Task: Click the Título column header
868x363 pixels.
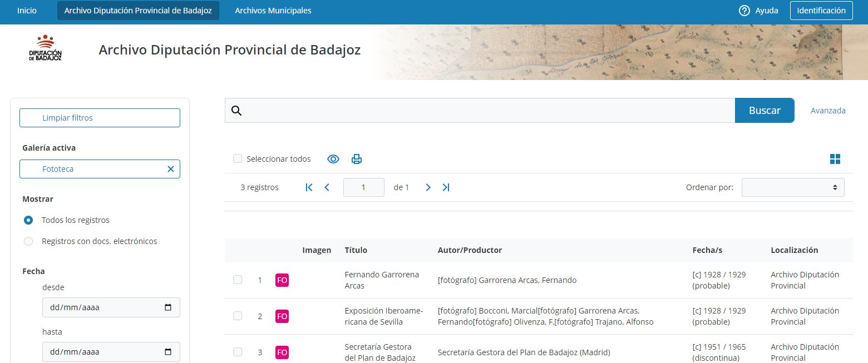Action: pyautogui.click(x=356, y=250)
